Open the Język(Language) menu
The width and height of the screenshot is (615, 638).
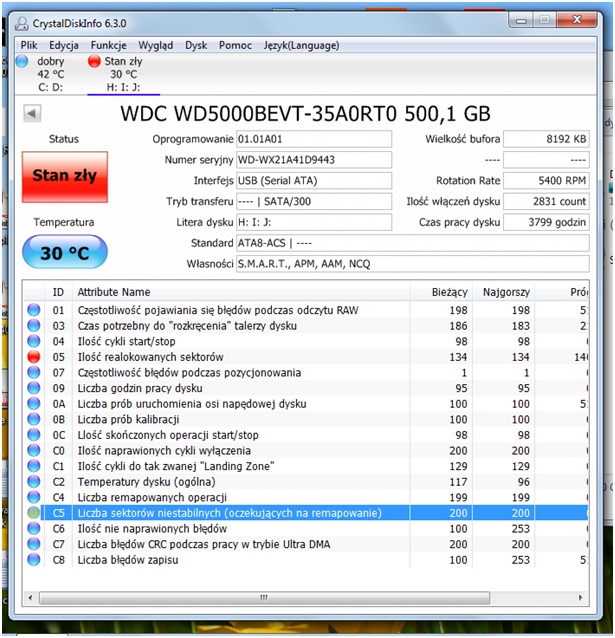coord(301,45)
